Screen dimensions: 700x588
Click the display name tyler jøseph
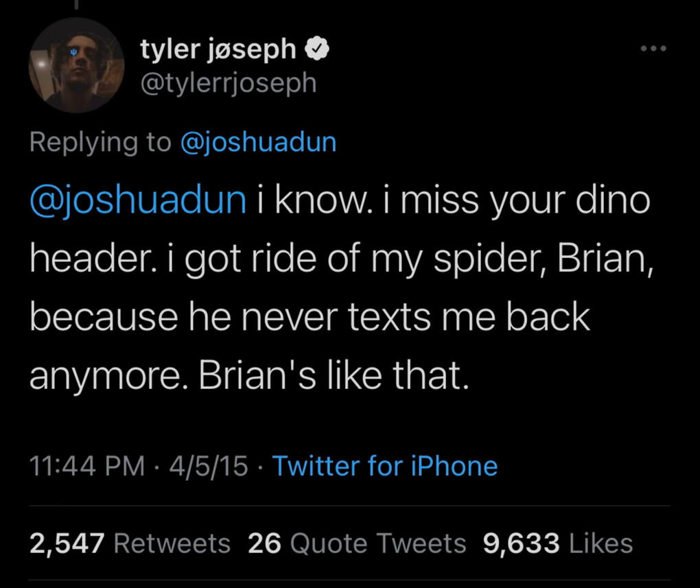point(218,49)
